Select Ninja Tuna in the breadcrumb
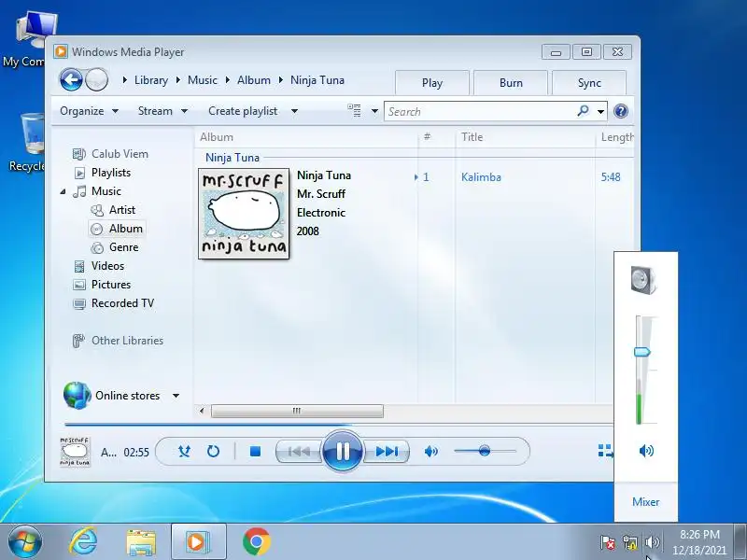The height and width of the screenshot is (560, 747). [x=317, y=80]
